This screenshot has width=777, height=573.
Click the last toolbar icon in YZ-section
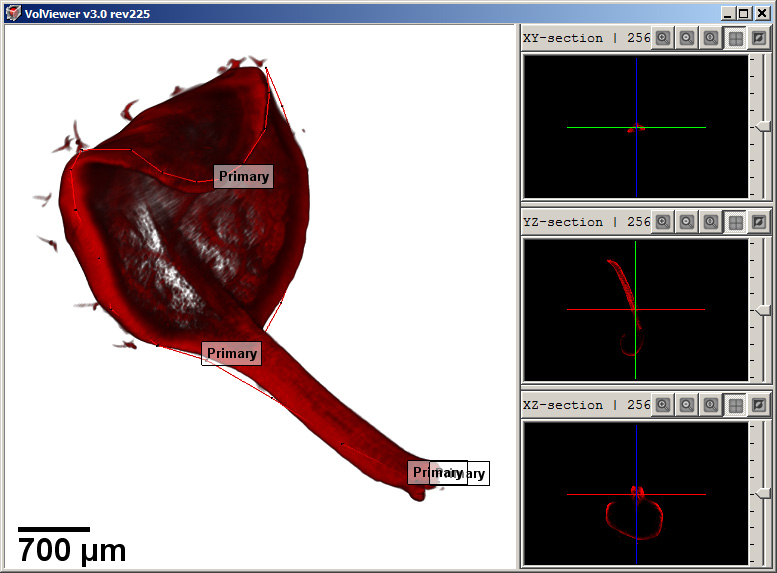759,222
